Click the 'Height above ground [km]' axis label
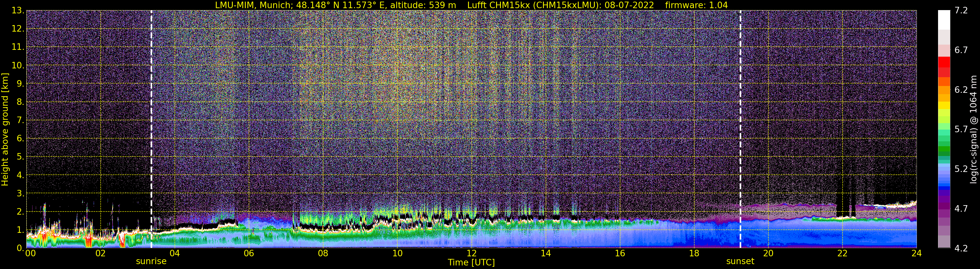This screenshot has width=980, height=269. (x=5, y=129)
